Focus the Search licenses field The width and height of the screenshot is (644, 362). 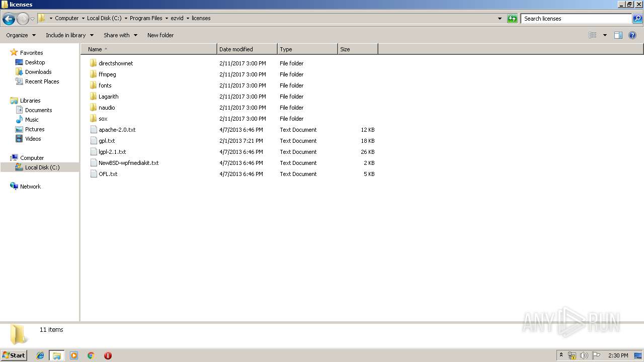coord(577,19)
